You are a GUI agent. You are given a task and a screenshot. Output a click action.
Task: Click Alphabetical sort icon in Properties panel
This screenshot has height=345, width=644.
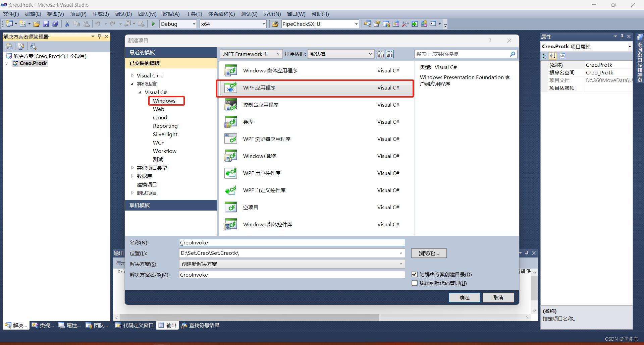coord(553,56)
